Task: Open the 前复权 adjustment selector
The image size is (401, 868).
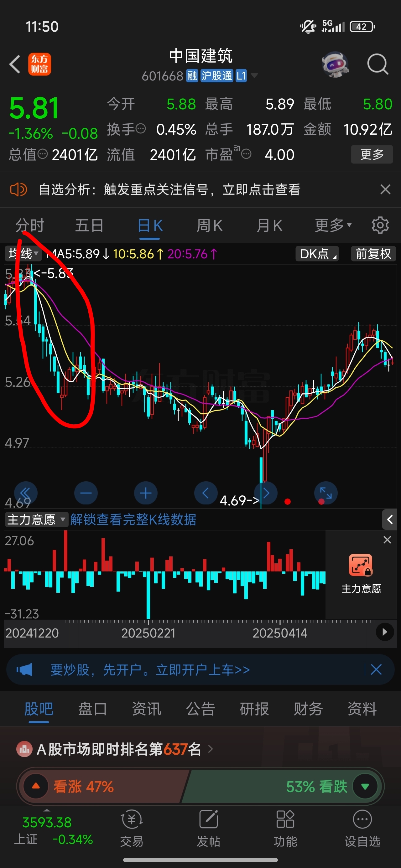Action: [x=373, y=254]
